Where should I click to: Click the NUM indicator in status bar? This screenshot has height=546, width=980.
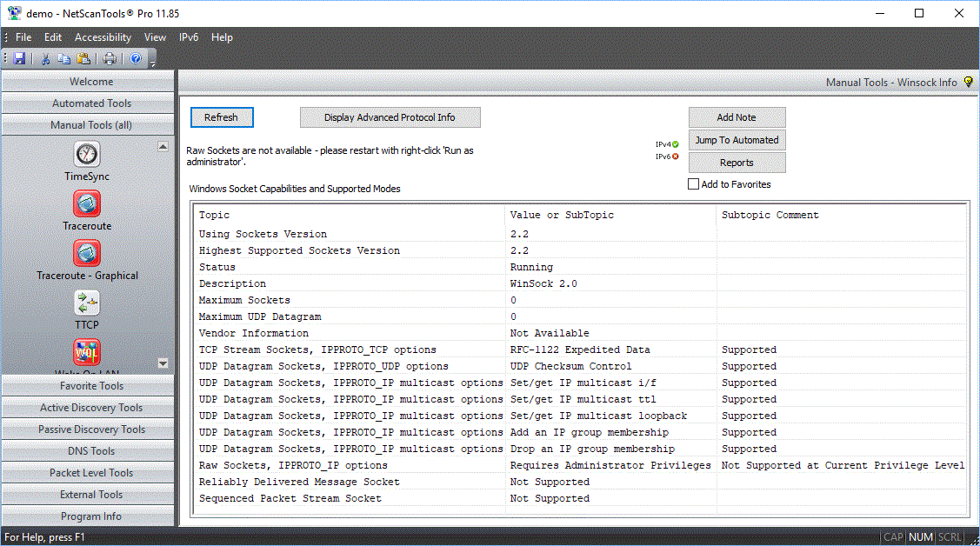point(921,537)
